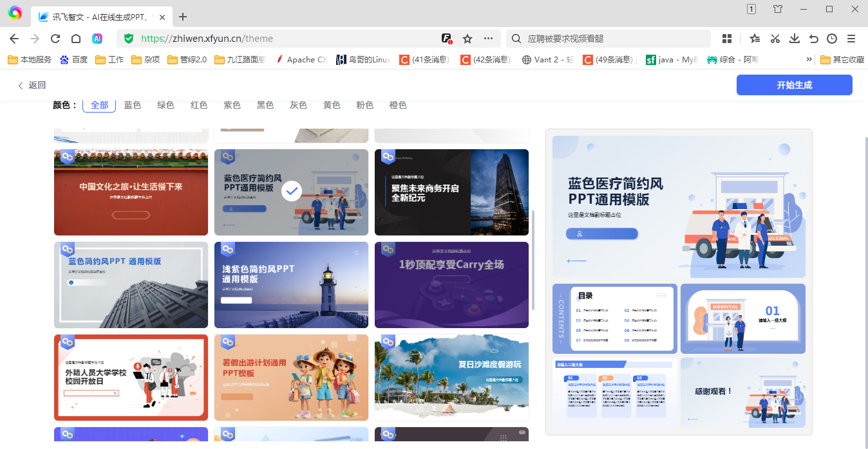
Task: Go back to the previous browser page
Action: (14, 39)
